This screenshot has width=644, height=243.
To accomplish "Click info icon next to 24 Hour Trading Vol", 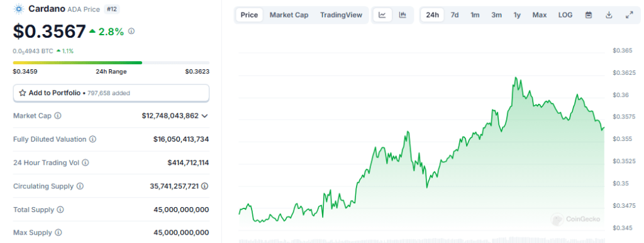I will tap(86, 163).
